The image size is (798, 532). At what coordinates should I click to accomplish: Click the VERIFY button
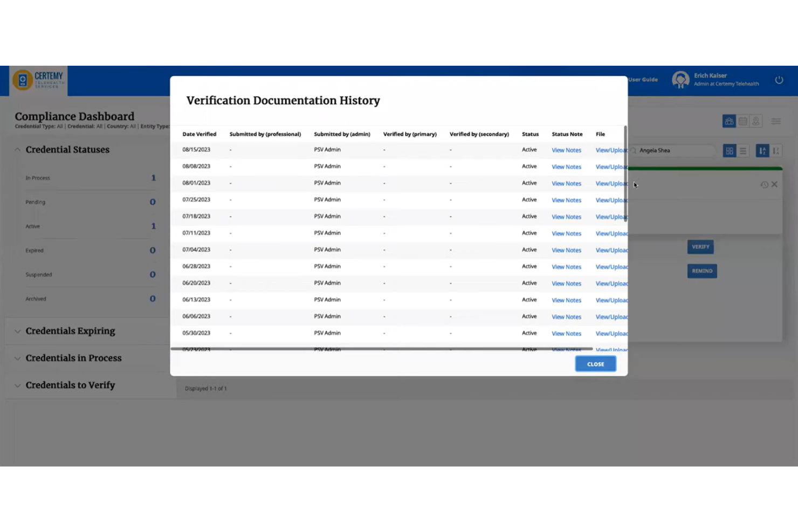click(700, 246)
